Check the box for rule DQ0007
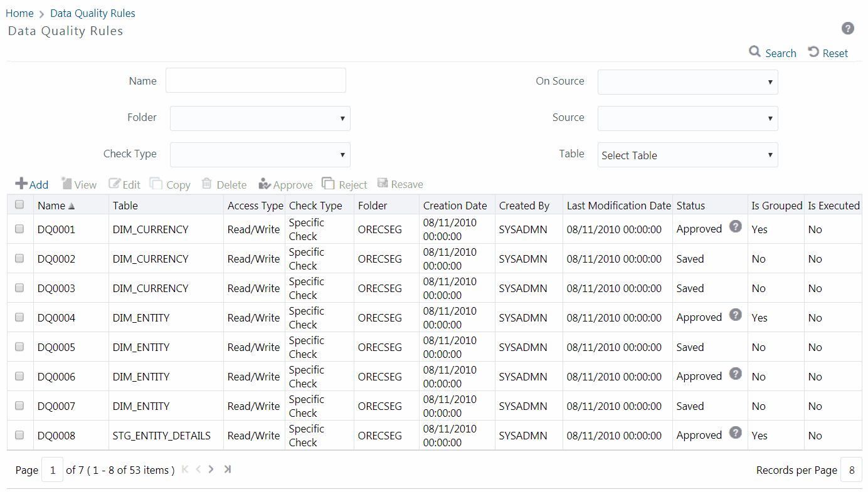This screenshot has height=492, width=868. [x=19, y=406]
